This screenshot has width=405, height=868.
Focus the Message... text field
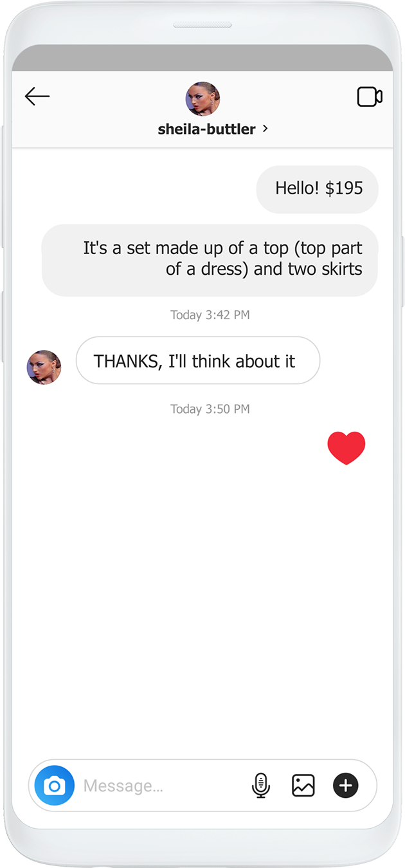coord(161,786)
